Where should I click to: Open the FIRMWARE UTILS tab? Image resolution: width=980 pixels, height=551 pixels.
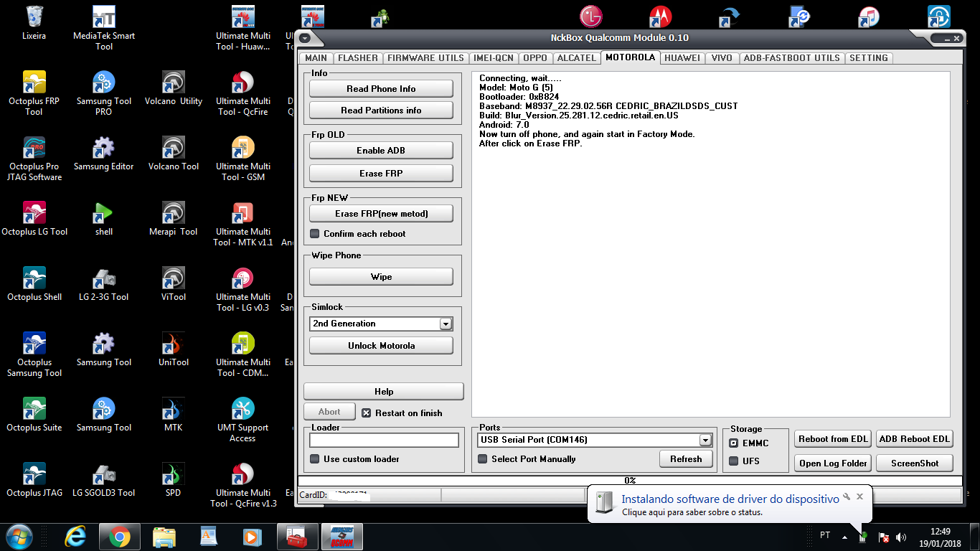[x=425, y=58]
